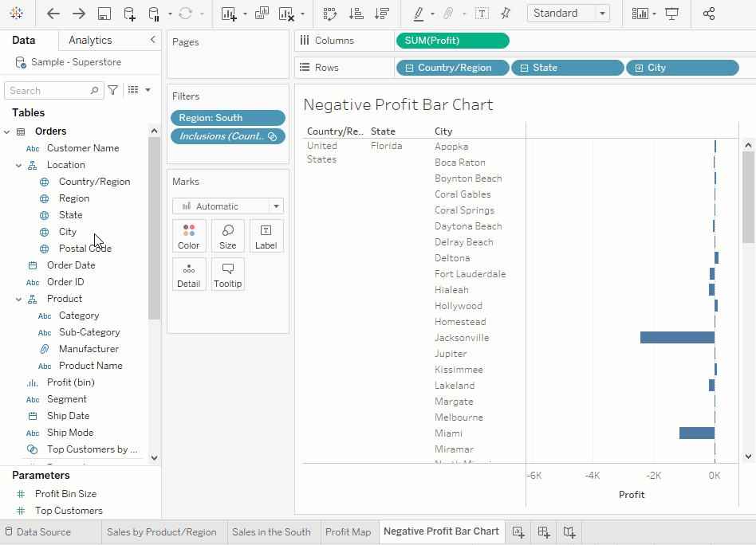Click the filter icon beside search box
756x545 pixels.
tap(113, 91)
